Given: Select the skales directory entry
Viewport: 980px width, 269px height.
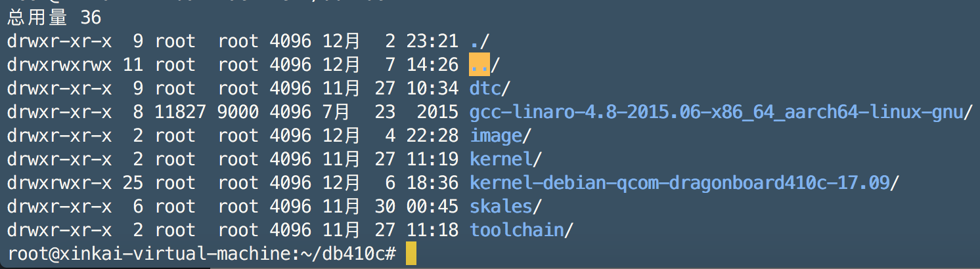Looking at the screenshot, I should click(501, 207).
